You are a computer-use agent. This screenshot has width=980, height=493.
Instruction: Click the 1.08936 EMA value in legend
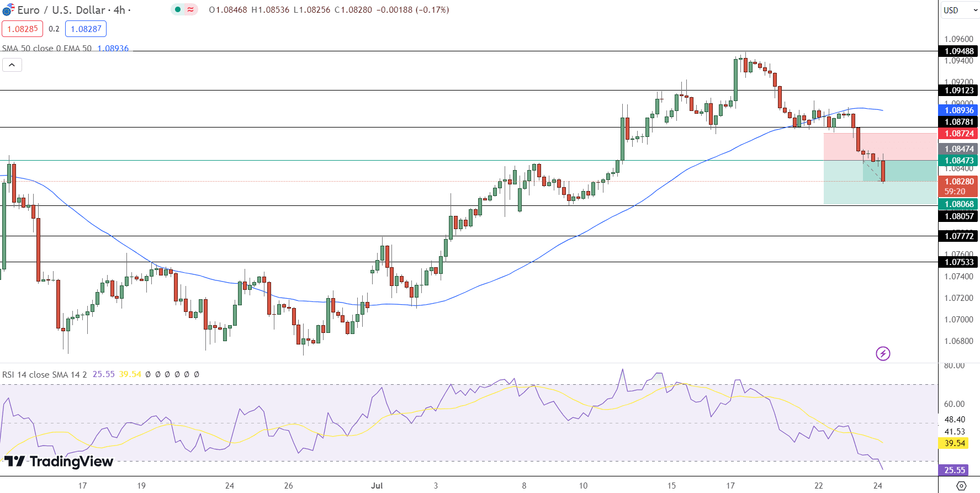113,49
